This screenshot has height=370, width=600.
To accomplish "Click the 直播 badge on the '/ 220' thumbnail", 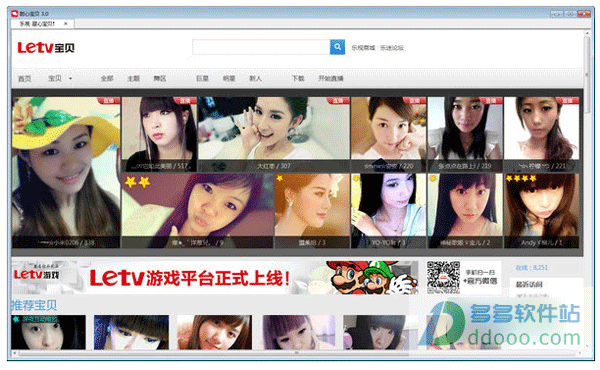I will (x=415, y=101).
